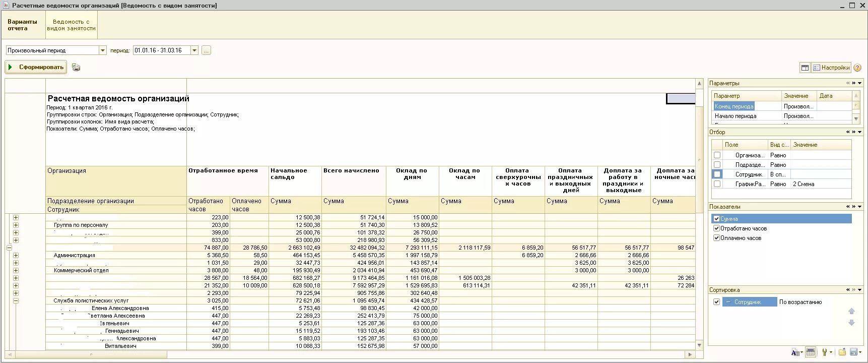Screen dimensions: 868x363
Task: Click the application icon in the title bar
Action: click(6, 5)
